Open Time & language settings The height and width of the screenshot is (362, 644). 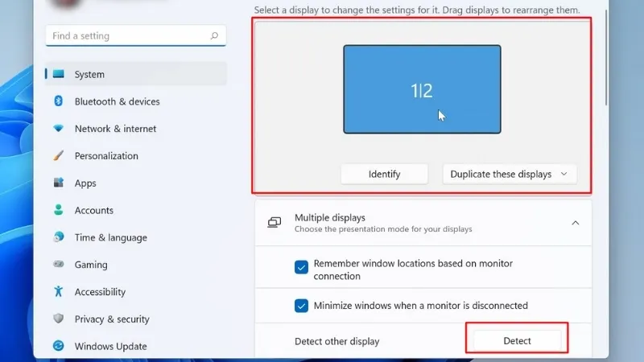110,237
